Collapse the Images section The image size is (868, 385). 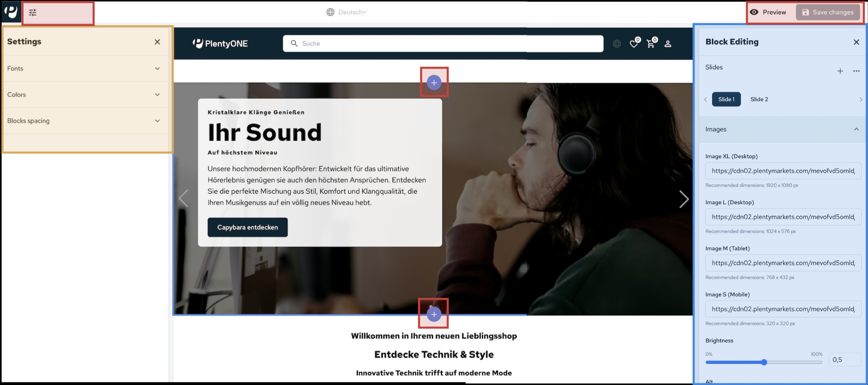pos(856,129)
